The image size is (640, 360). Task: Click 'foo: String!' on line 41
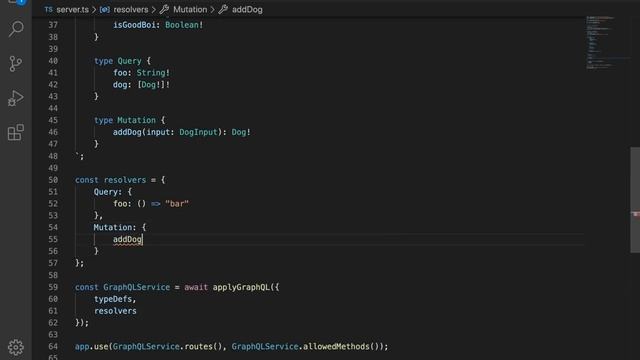click(141, 73)
